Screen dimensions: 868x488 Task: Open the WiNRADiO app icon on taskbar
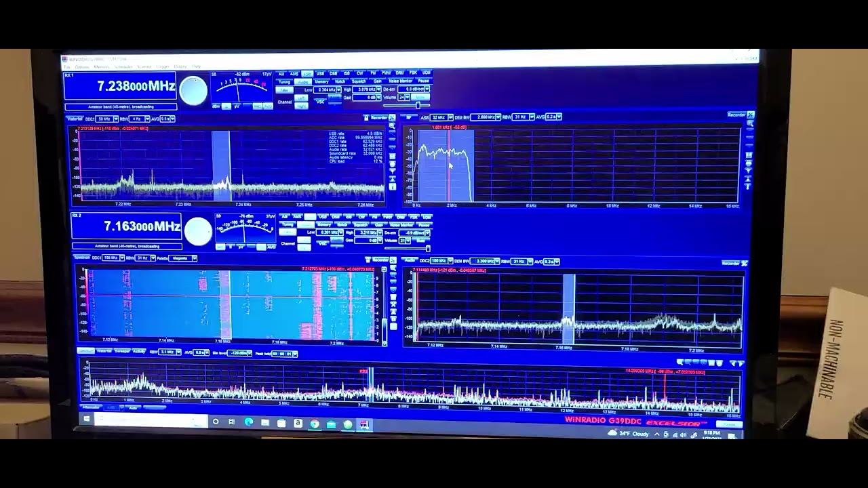point(364,425)
